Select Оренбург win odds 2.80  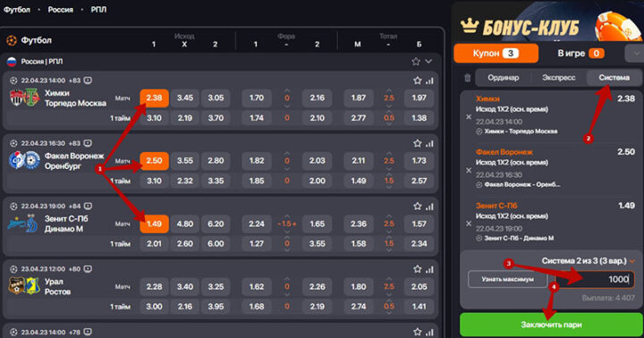[x=216, y=161]
